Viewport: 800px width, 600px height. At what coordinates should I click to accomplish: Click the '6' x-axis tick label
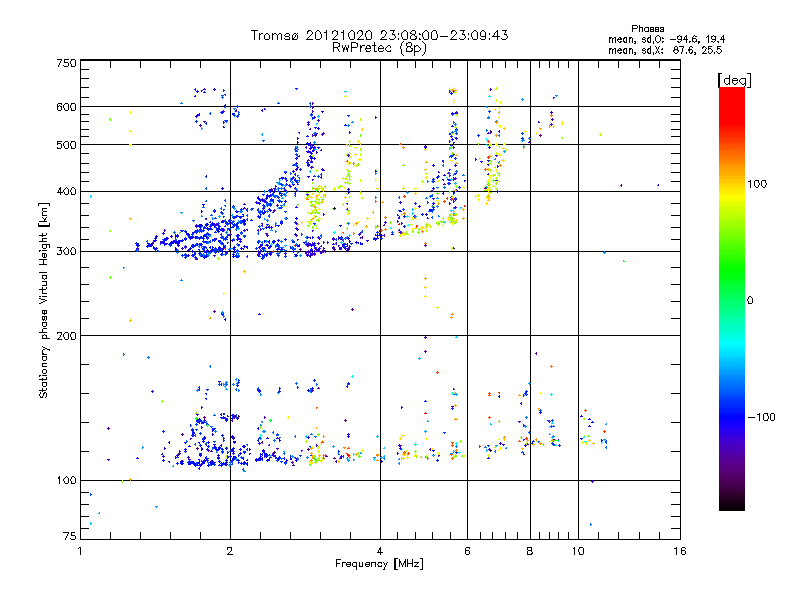coord(467,551)
